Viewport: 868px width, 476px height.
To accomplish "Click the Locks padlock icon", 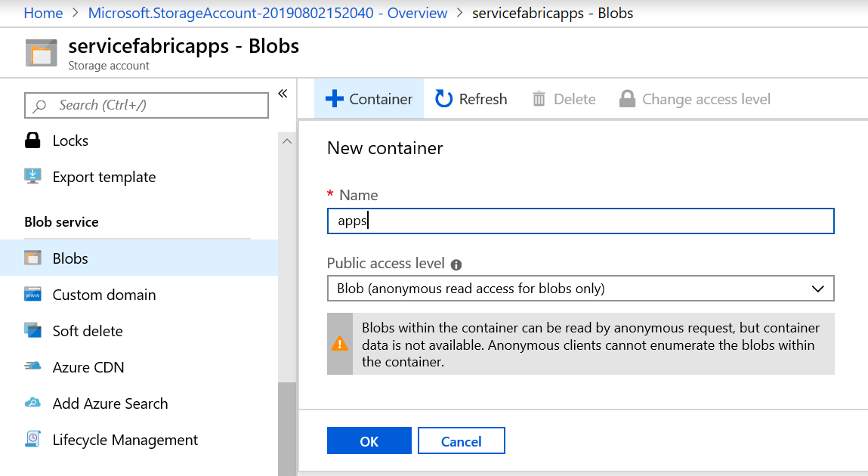I will click(x=32, y=141).
